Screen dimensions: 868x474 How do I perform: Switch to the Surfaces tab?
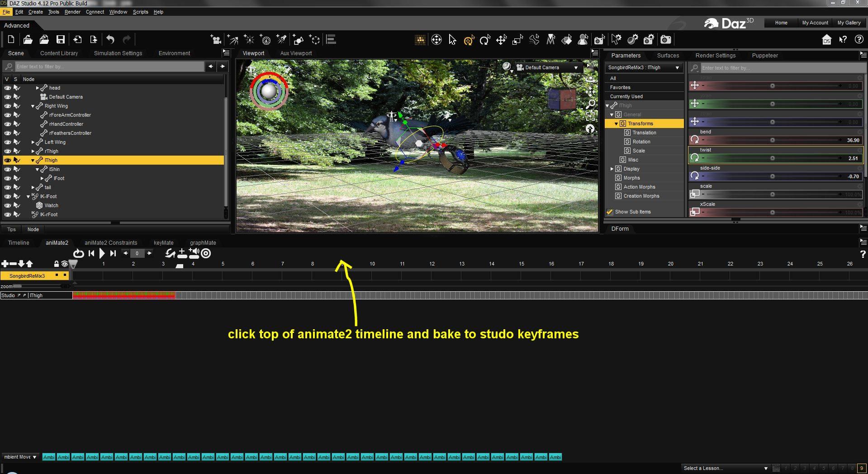click(x=668, y=56)
